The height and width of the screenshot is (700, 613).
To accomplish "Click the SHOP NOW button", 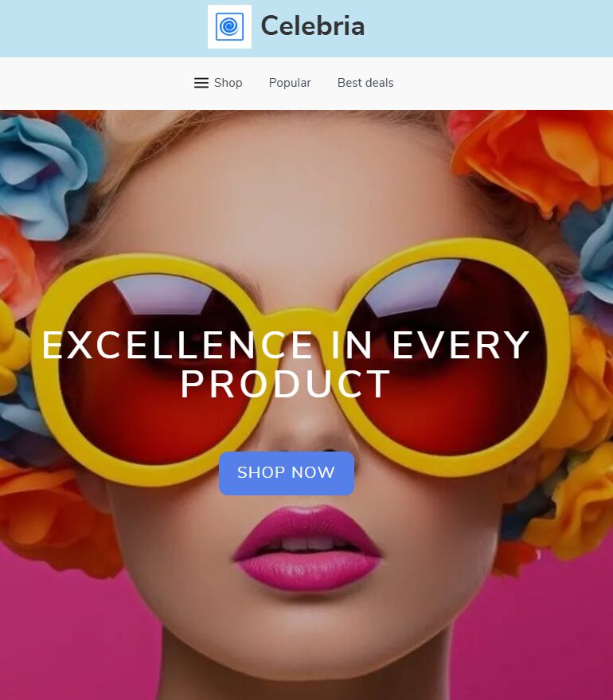I will pyautogui.click(x=287, y=473).
